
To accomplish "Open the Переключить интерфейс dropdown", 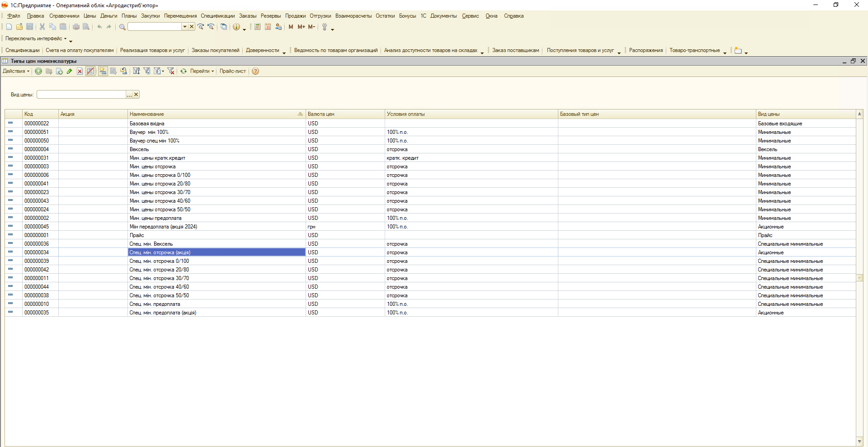I will pyautogui.click(x=36, y=39).
